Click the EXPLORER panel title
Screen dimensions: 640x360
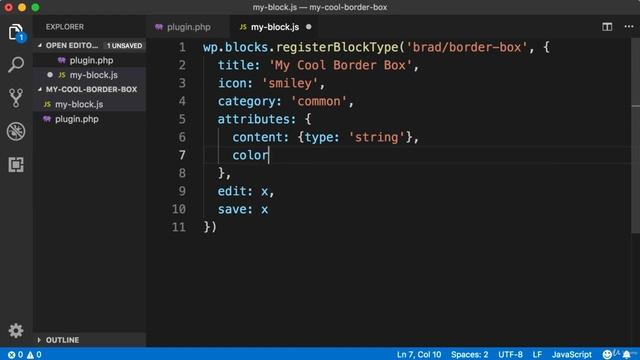pyautogui.click(x=64, y=27)
